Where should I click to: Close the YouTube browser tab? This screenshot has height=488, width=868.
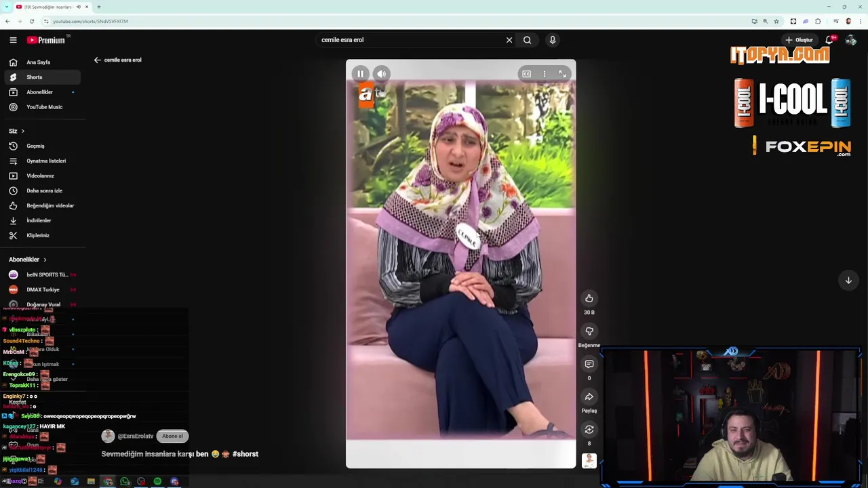click(88, 7)
